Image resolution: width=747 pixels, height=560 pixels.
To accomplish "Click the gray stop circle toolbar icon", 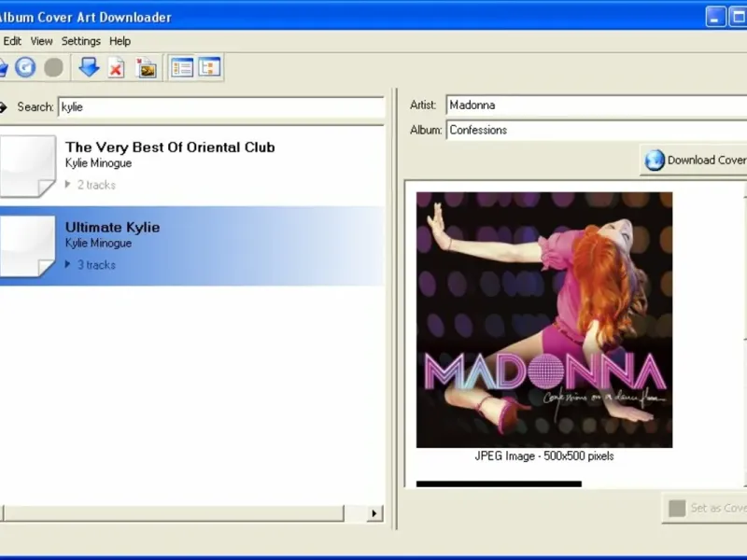I will pyautogui.click(x=54, y=67).
